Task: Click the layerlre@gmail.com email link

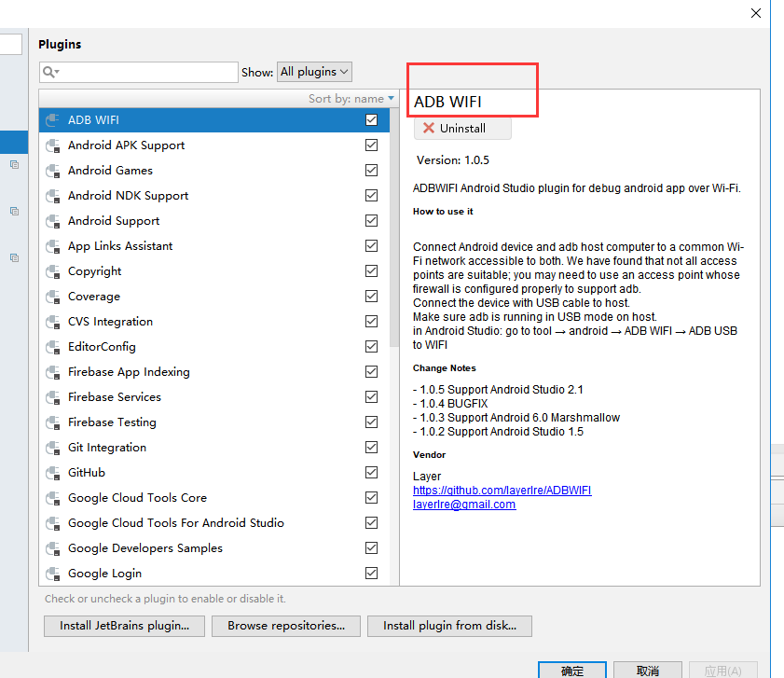Action: click(464, 505)
